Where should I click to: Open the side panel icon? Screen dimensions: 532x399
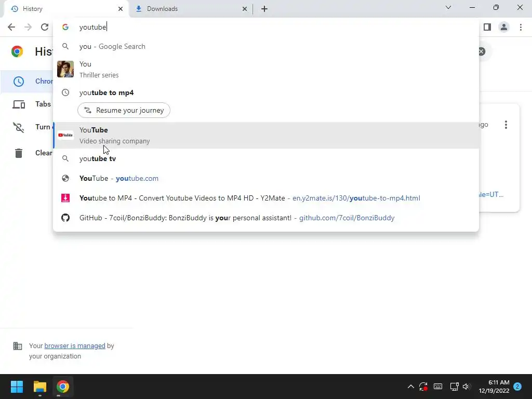coord(487,27)
